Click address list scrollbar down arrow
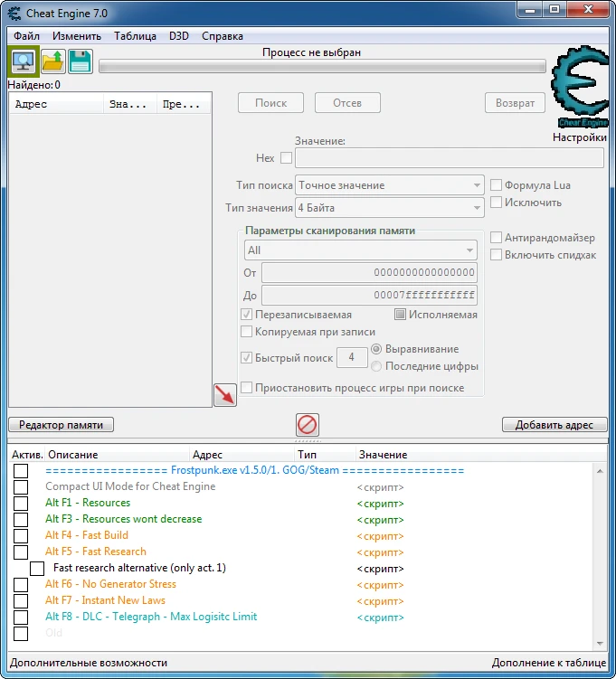This screenshot has width=616, height=679. click(600, 644)
